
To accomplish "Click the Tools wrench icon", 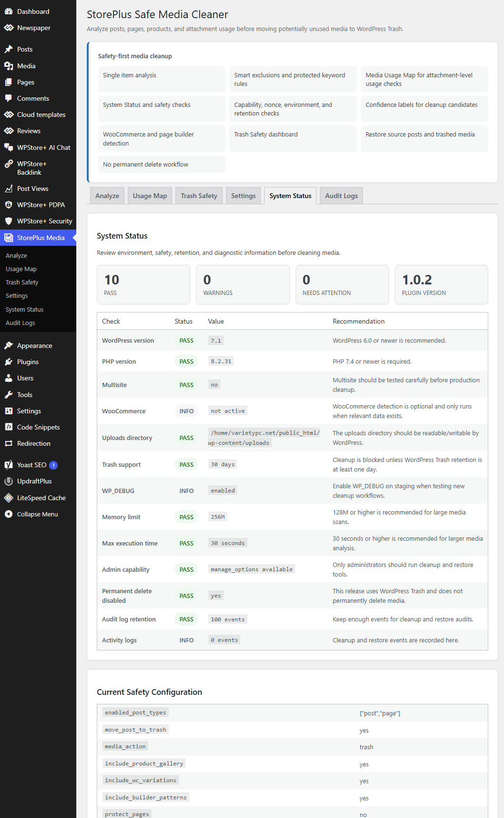I will 9,395.
